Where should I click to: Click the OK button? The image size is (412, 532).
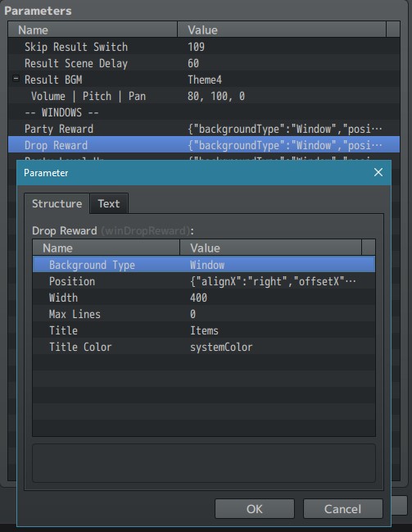tap(254, 508)
